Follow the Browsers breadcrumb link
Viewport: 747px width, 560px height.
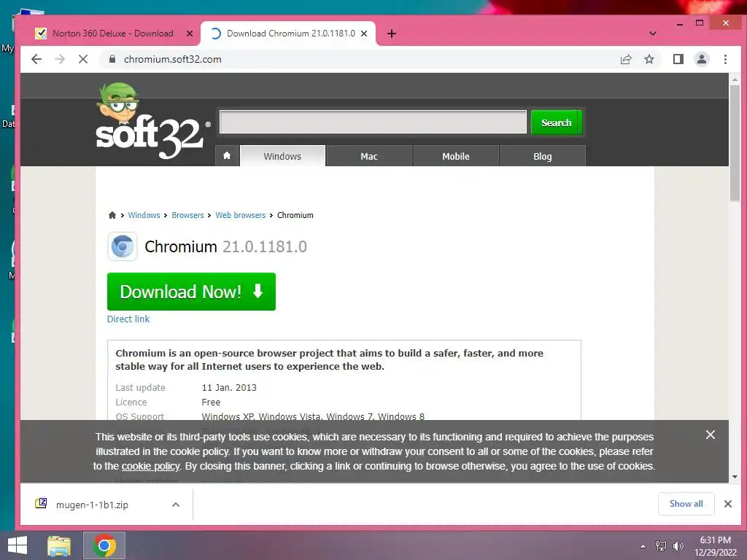pos(187,215)
